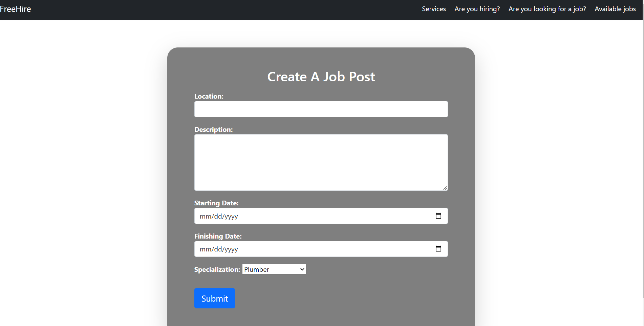
Task: Expand the Specialization combo box arrow
Action: coord(301,269)
